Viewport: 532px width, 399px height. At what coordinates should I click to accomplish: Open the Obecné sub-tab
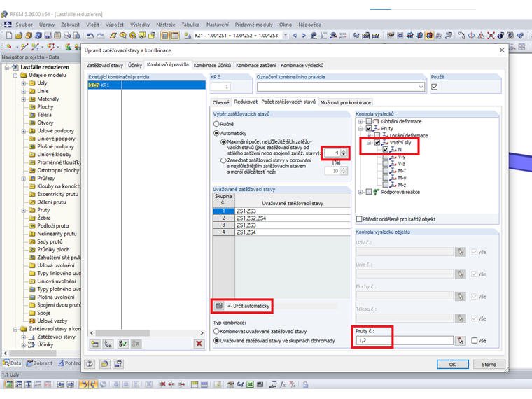(x=221, y=102)
